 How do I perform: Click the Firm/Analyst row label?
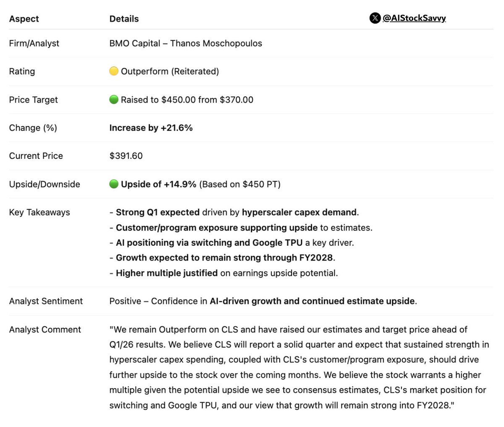(x=34, y=43)
